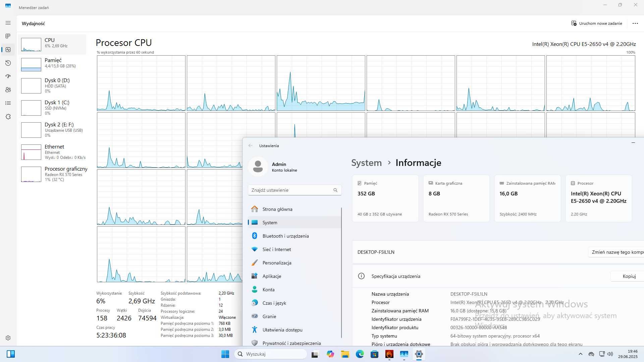The image size is (644, 362).
Task: Click the Admin account avatar
Action: point(258,167)
